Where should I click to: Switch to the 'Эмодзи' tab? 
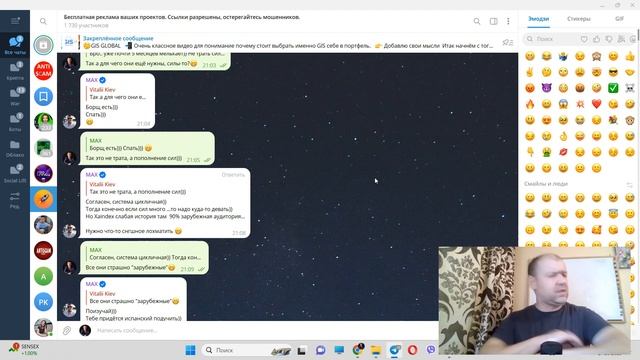click(x=538, y=19)
